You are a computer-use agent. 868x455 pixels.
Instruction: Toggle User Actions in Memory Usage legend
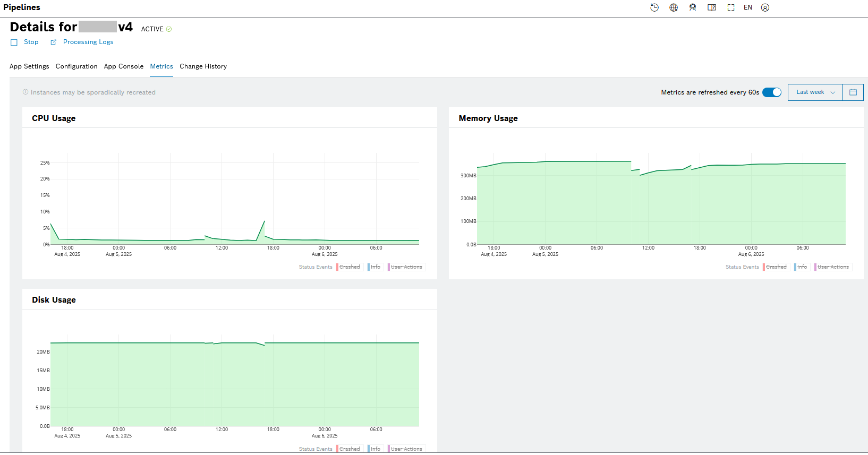[x=832, y=267]
